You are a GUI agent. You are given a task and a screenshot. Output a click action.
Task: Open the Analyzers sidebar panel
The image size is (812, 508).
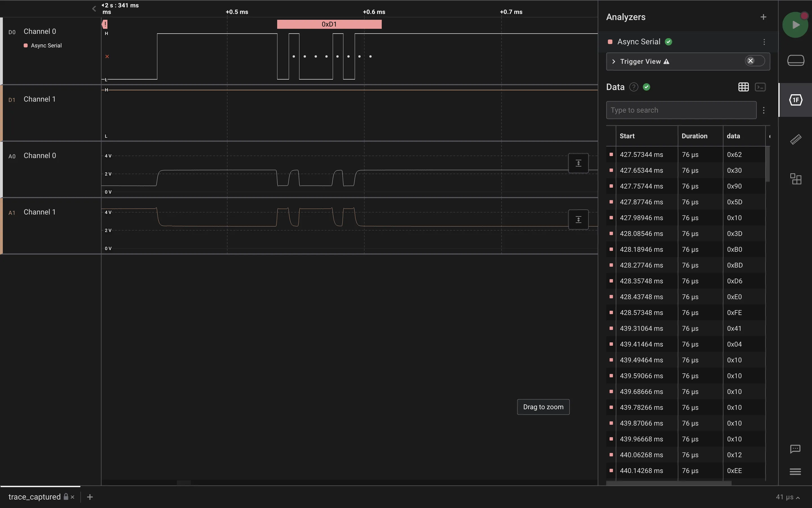click(x=796, y=100)
